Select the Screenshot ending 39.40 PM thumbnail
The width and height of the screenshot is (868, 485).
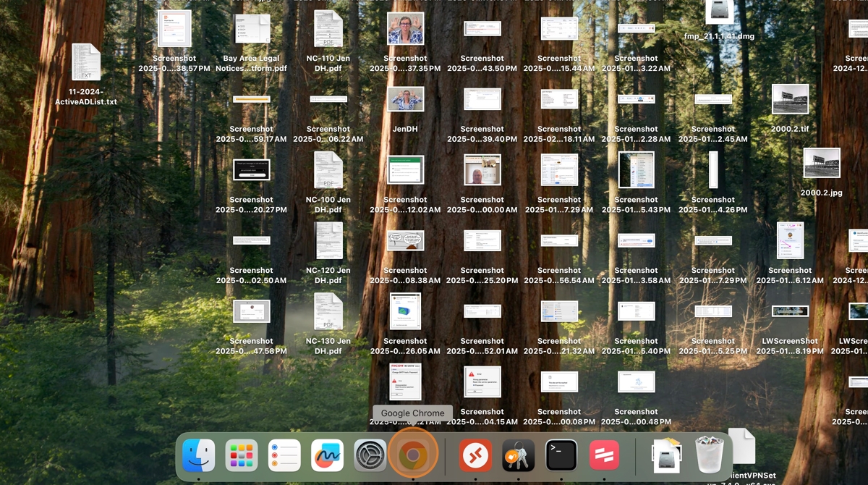click(482, 99)
